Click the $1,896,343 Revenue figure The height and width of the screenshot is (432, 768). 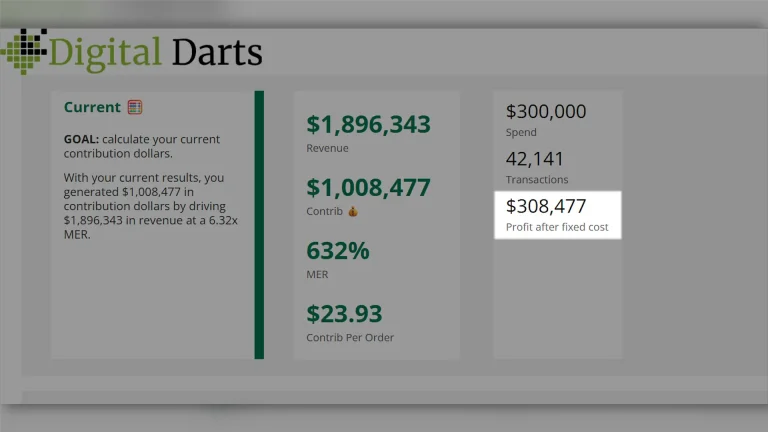tap(368, 124)
